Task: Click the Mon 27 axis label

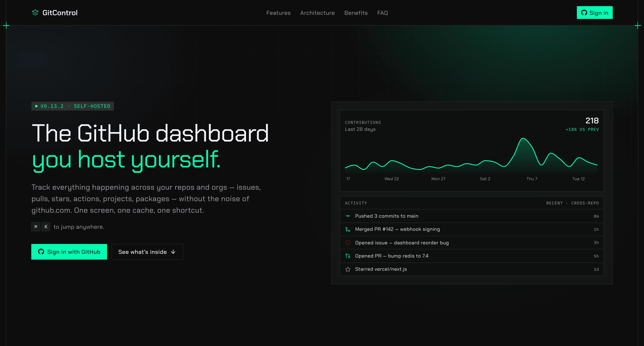Action: tap(439, 179)
